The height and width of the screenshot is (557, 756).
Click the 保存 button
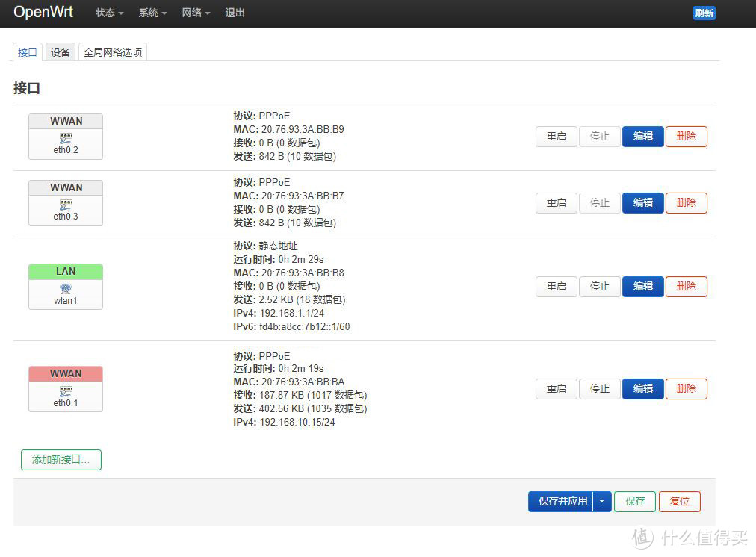click(x=634, y=501)
